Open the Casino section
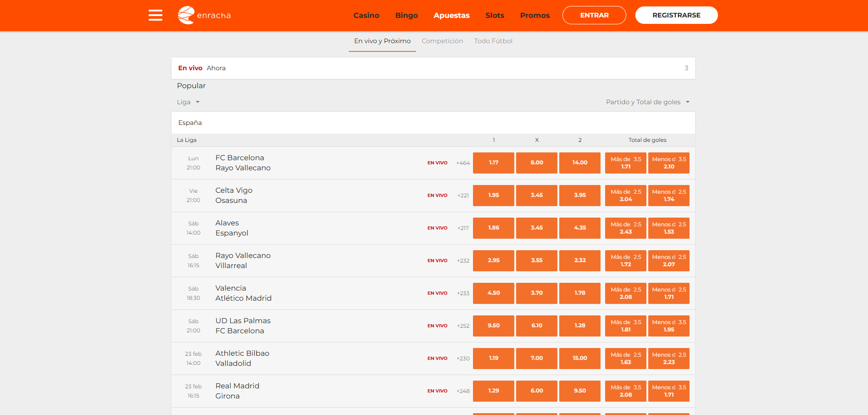 (366, 15)
